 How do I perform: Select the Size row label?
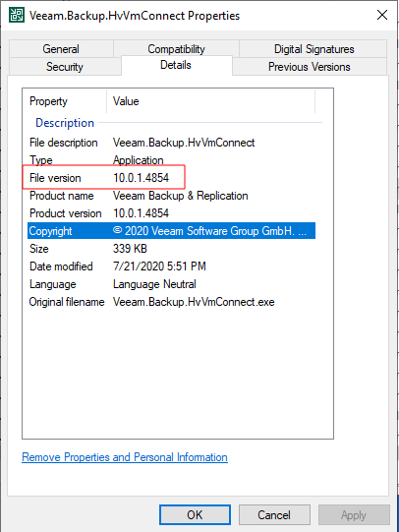pyautogui.click(x=39, y=249)
